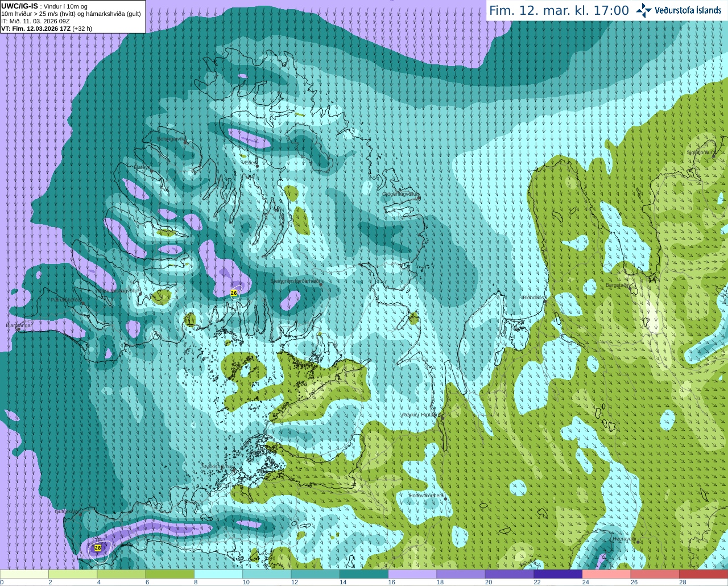Click the 12–14 m/s teal swatch
This screenshot has height=586, width=728.
(x=316, y=574)
